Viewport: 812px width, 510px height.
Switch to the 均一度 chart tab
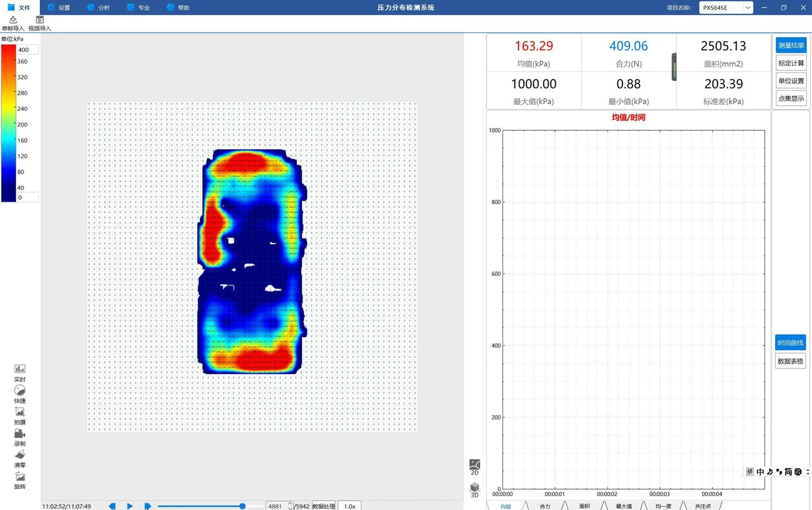point(663,506)
